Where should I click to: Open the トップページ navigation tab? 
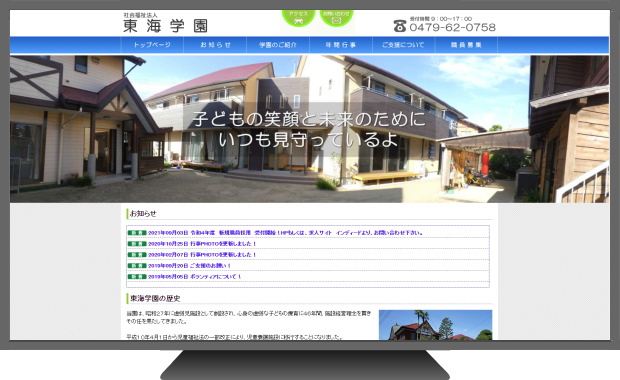click(152, 45)
